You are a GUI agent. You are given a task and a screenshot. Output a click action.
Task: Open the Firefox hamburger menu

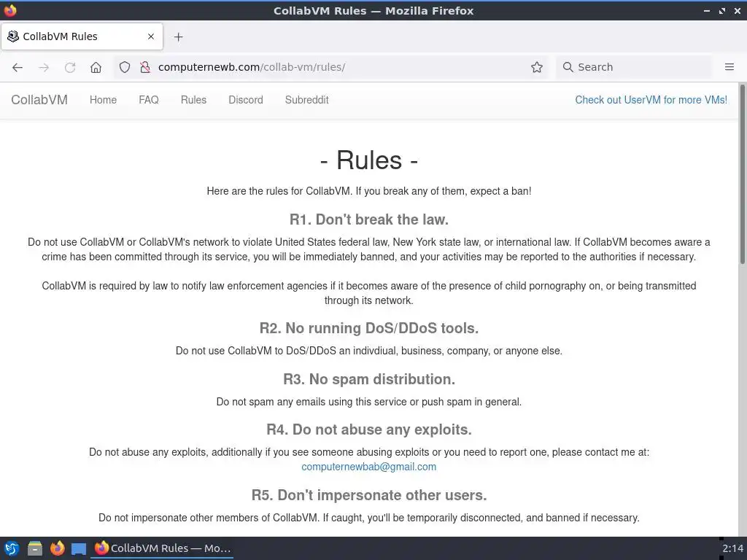[729, 67]
